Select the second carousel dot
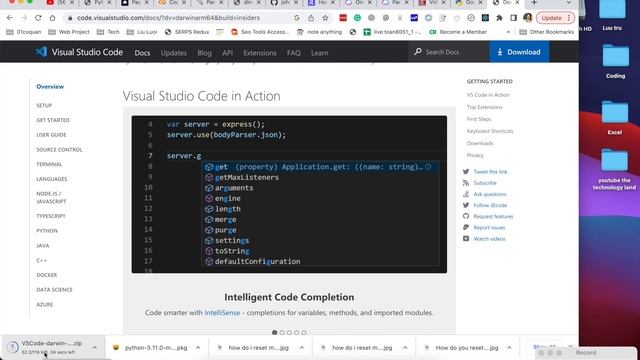 click(282, 333)
